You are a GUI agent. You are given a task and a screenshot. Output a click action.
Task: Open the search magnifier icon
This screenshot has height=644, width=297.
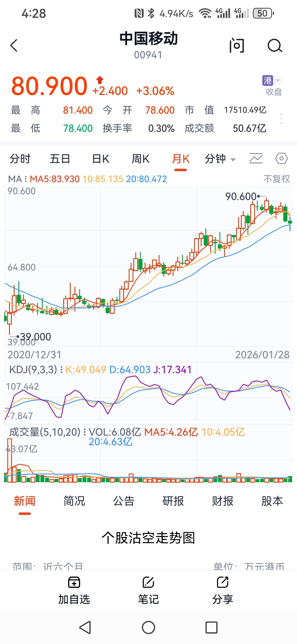click(275, 45)
